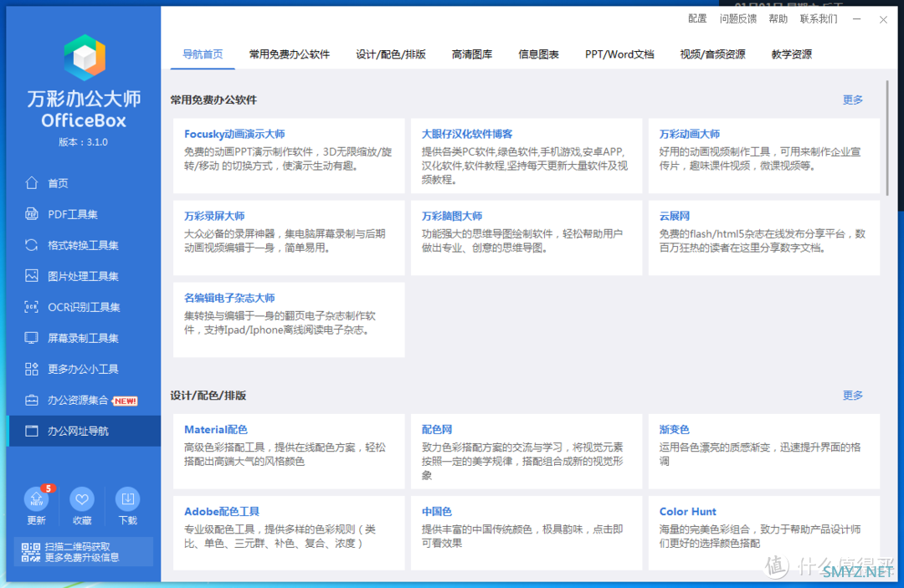Select the 信息图表 tab
Image resolution: width=904 pixels, height=588 pixels.
538,54
